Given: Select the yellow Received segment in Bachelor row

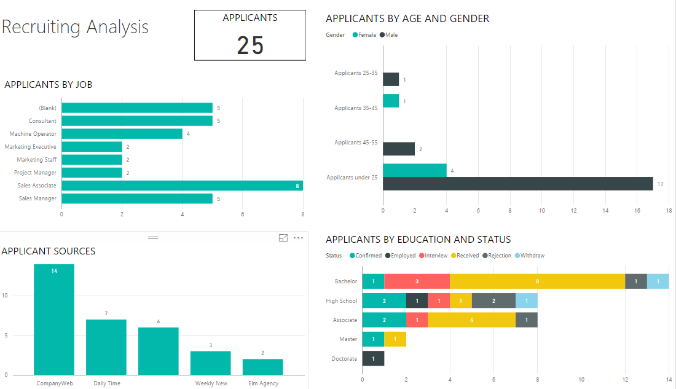Looking at the screenshot, I should pos(537,281).
